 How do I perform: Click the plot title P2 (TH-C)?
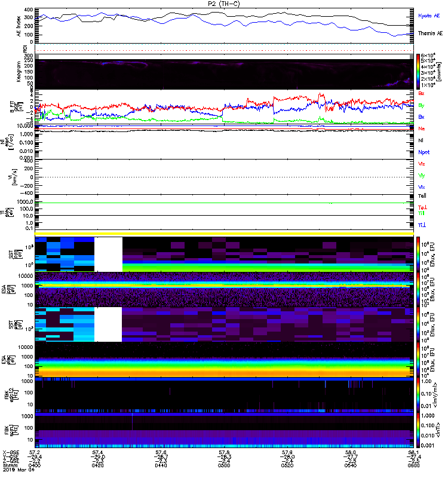click(223, 4)
